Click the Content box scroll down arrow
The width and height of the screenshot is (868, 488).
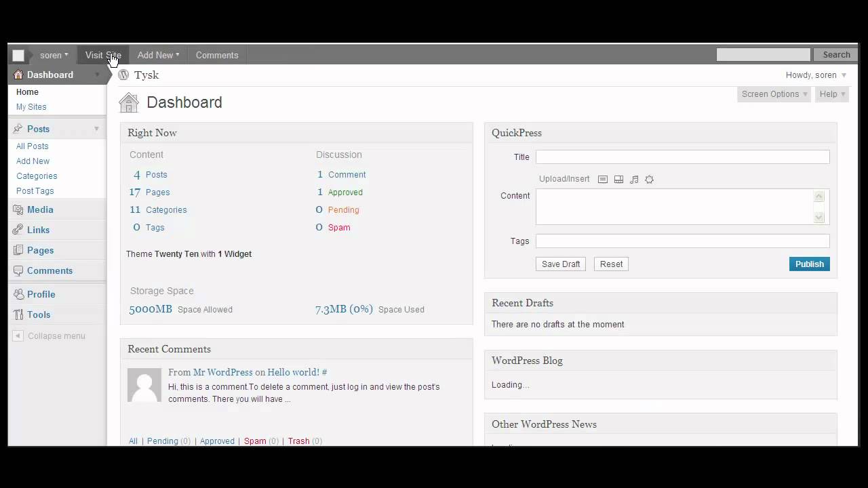click(x=819, y=218)
